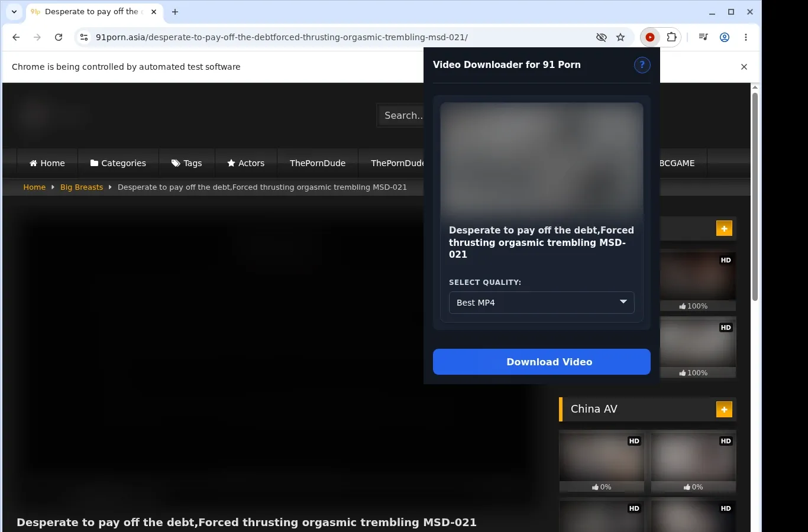Open the Home menu item
This screenshot has width=808, height=532.
(47, 163)
